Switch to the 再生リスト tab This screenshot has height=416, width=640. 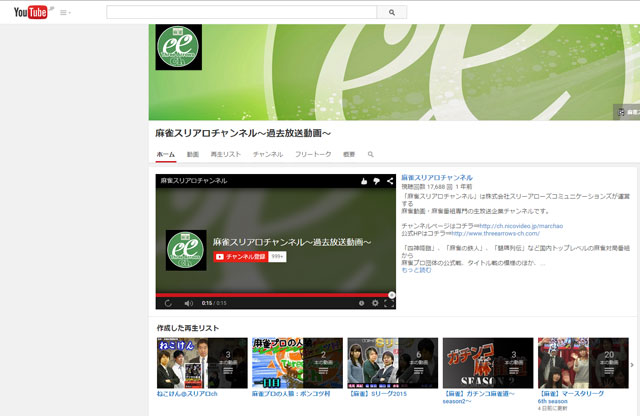tap(226, 155)
